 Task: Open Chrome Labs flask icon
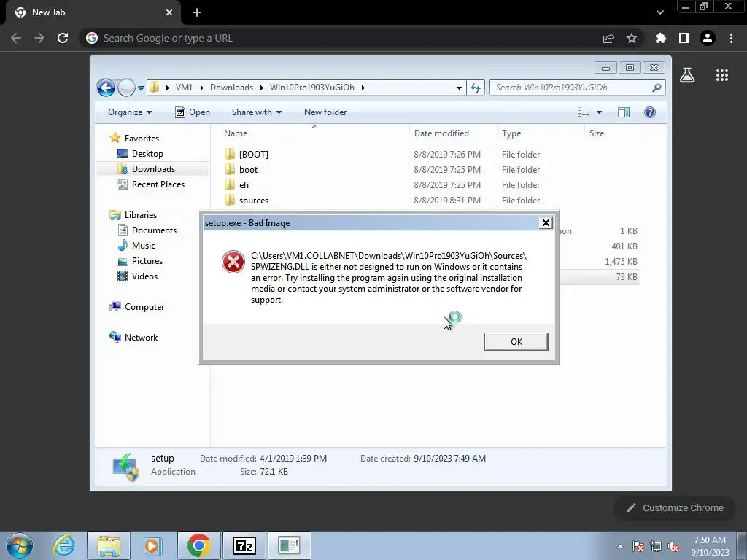point(687,75)
